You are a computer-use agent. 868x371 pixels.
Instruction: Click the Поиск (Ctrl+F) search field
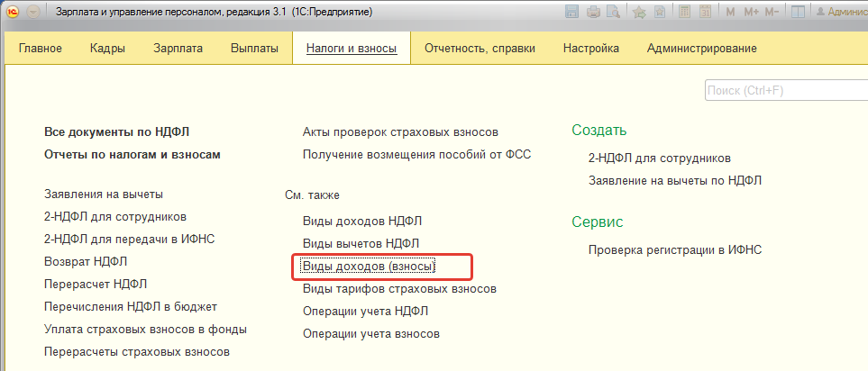pyautogui.click(x=786, y=91)
